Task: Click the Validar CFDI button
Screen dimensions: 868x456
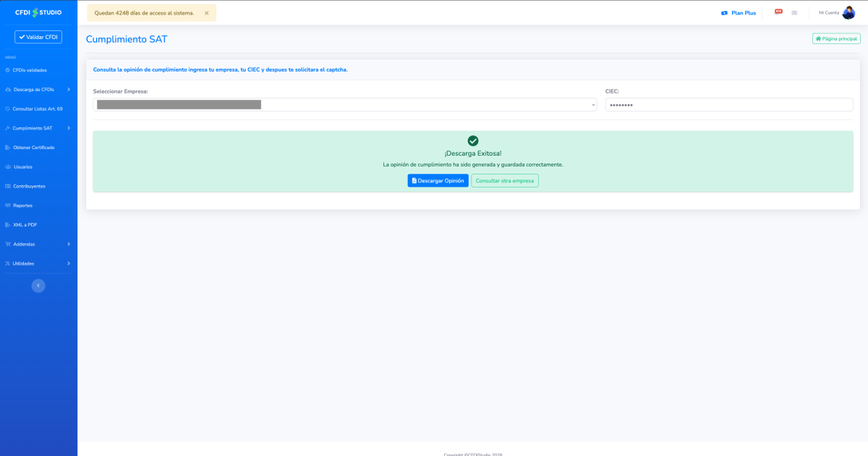Action: point(38,37)
